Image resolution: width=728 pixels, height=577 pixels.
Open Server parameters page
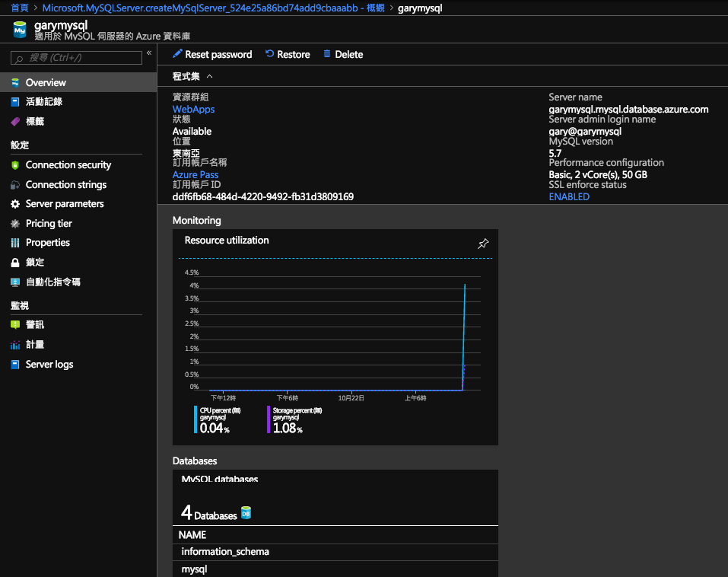pyautogui.click(x=78, y=204)
